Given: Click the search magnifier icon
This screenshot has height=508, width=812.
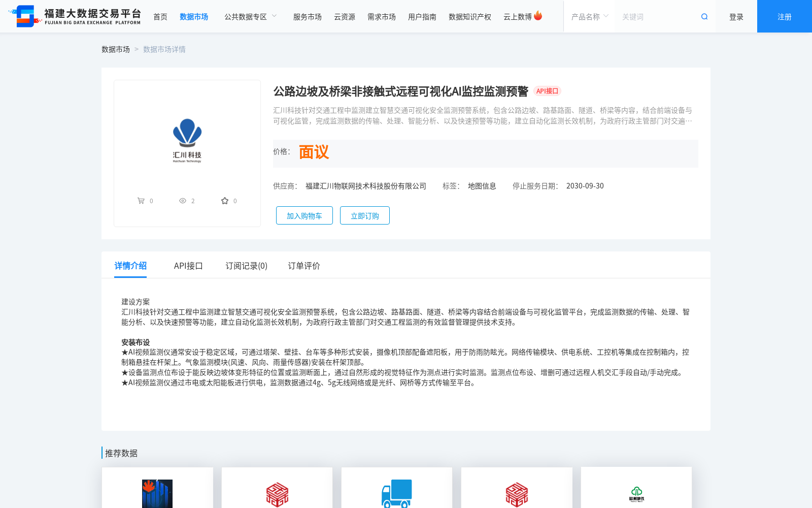Looking at the screenshot, I should pos(704,17).
